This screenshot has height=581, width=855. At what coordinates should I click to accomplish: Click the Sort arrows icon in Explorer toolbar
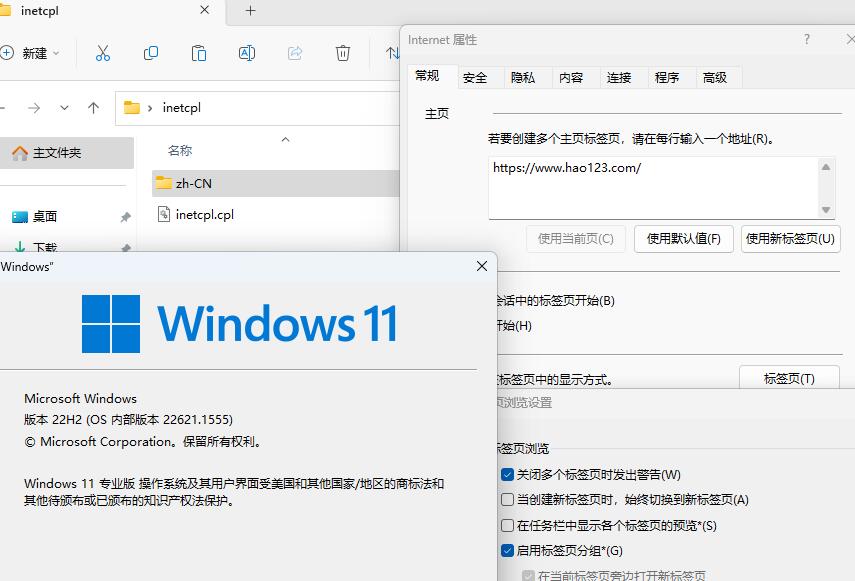click(393, 53)
